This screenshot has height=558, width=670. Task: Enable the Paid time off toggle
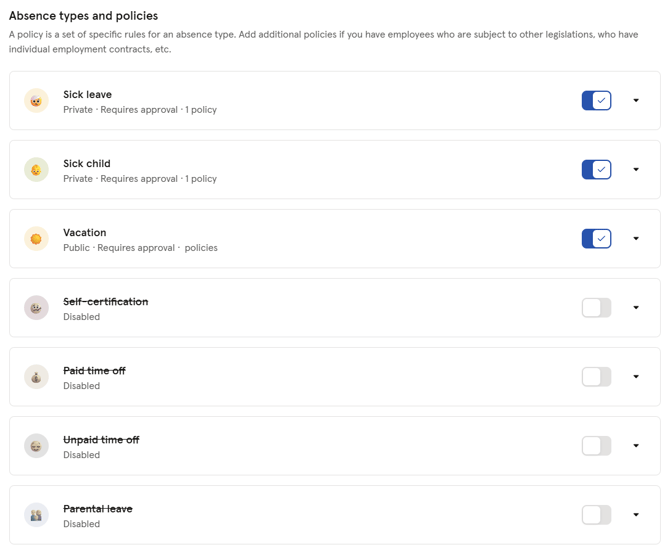(596, 377)
